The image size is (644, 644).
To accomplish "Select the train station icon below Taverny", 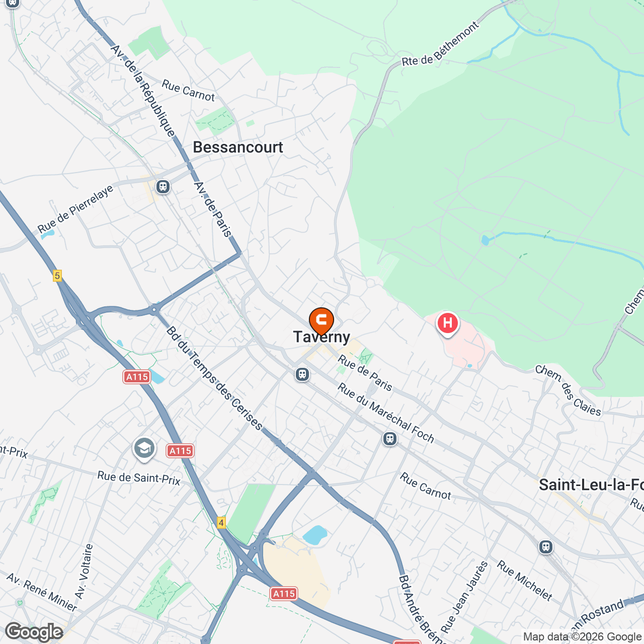I will point(302,374).
